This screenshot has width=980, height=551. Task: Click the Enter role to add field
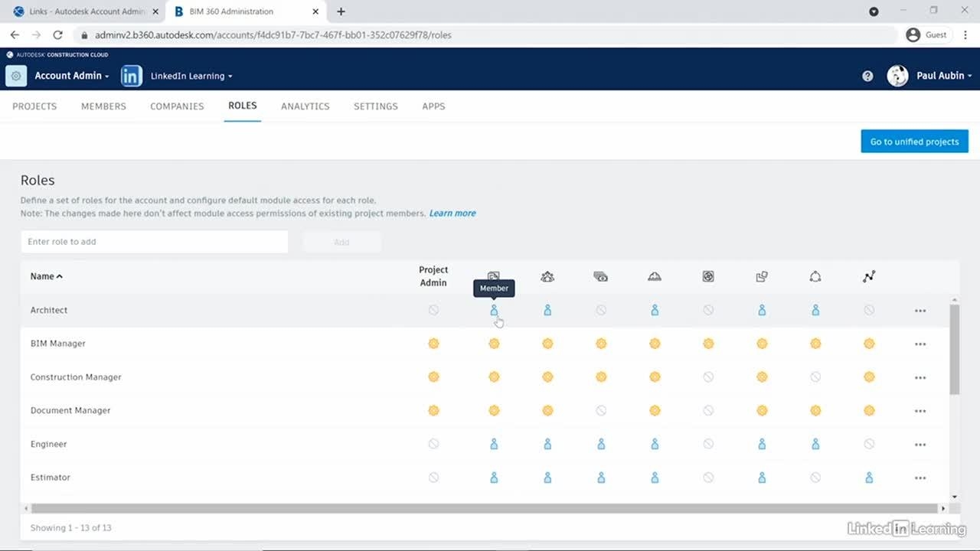click(154, 242)
